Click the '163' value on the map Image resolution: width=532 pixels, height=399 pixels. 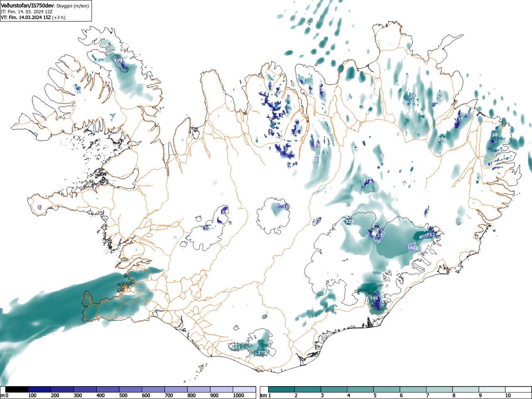click(431, 235)
